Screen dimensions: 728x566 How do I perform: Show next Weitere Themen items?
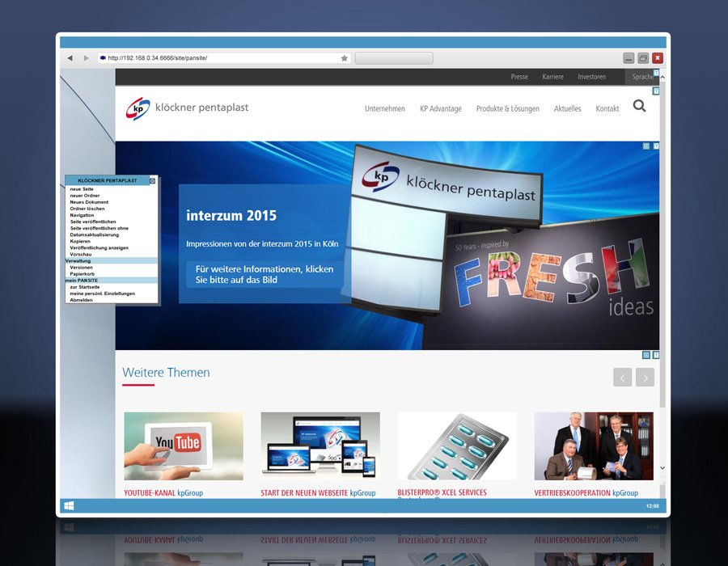tap(645, 377)
